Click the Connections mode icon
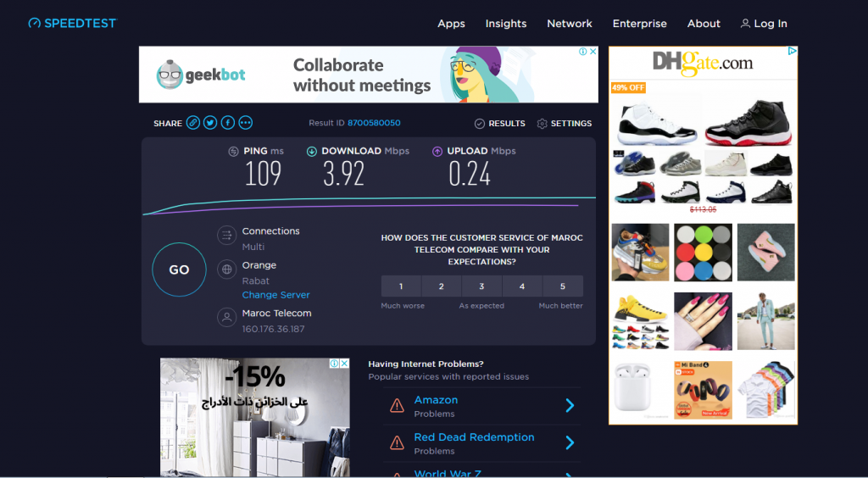This screenshot has height=478, width=868. coord(226,236)
